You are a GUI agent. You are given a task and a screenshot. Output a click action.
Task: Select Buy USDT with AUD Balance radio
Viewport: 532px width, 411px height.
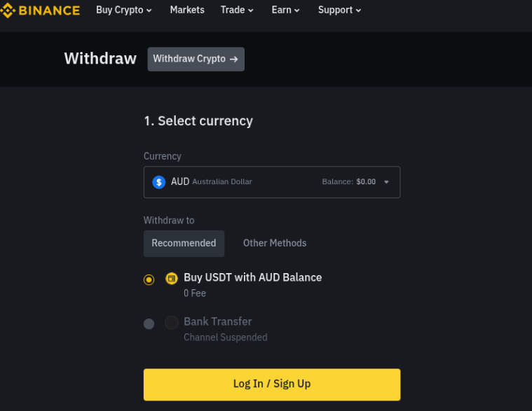149,280
